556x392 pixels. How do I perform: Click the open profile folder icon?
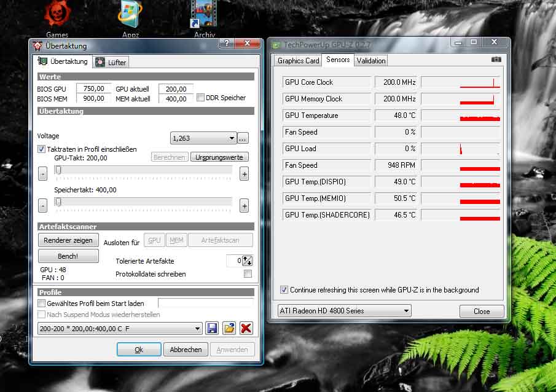point(229,328)
